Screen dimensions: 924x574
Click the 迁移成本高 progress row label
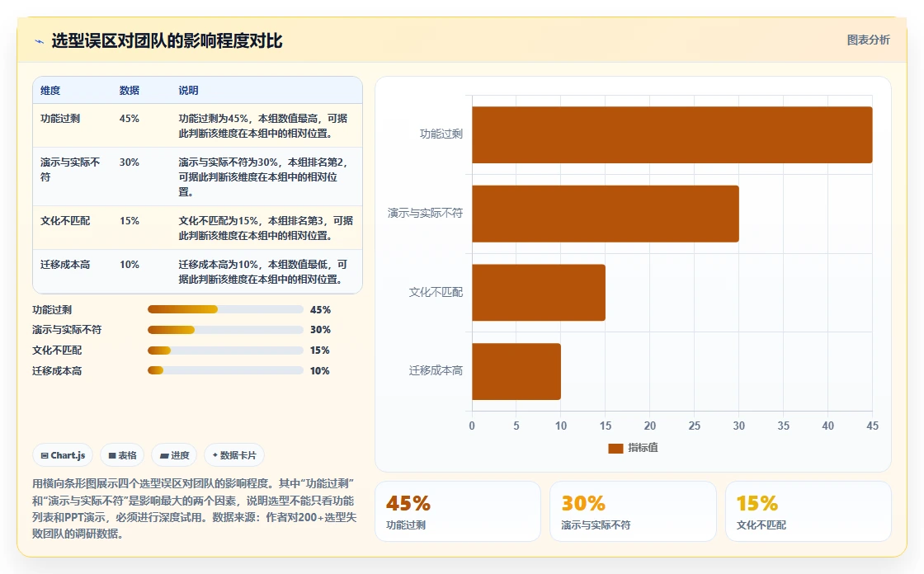[57, 371]
